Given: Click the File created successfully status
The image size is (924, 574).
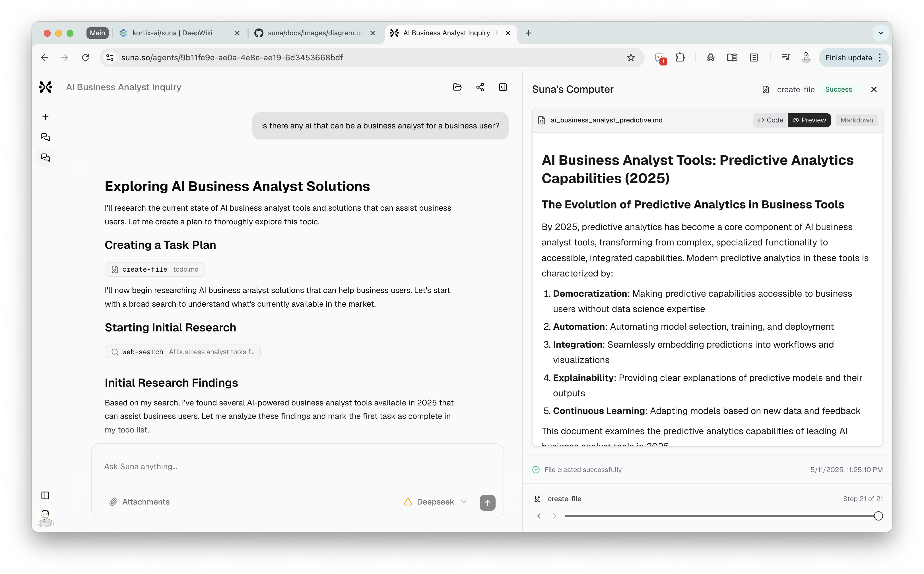Looking at the screenshot, I should (x=583, y=470).
